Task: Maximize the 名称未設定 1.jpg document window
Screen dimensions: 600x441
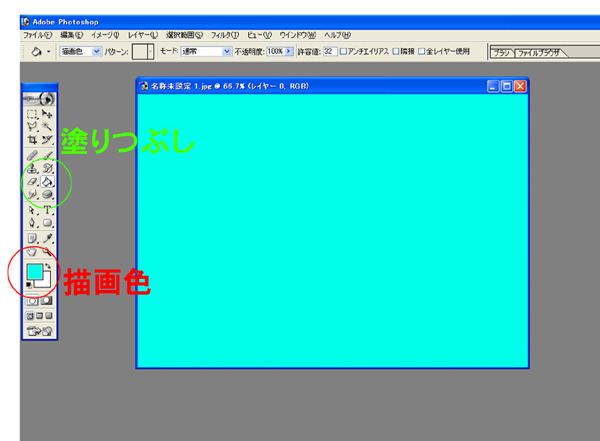Action: [507, 87]
